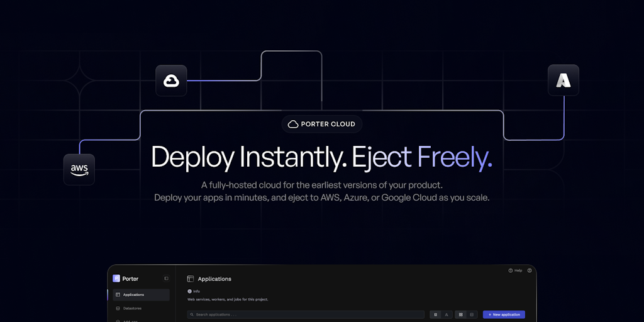Click the Help button
Viewport: 644px width, 322px height.
(515, 270)
